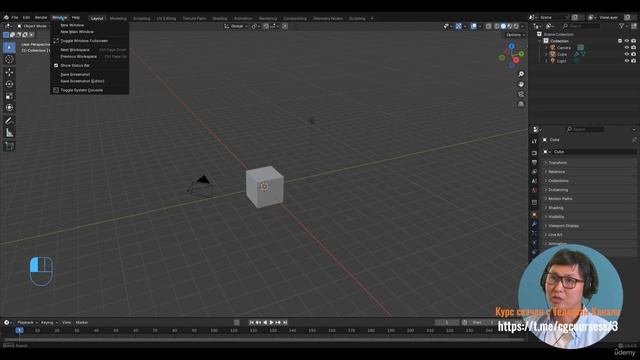This screenshot has width=640, height=360.
Task: Expand the Transform panel
Action: 590,162
